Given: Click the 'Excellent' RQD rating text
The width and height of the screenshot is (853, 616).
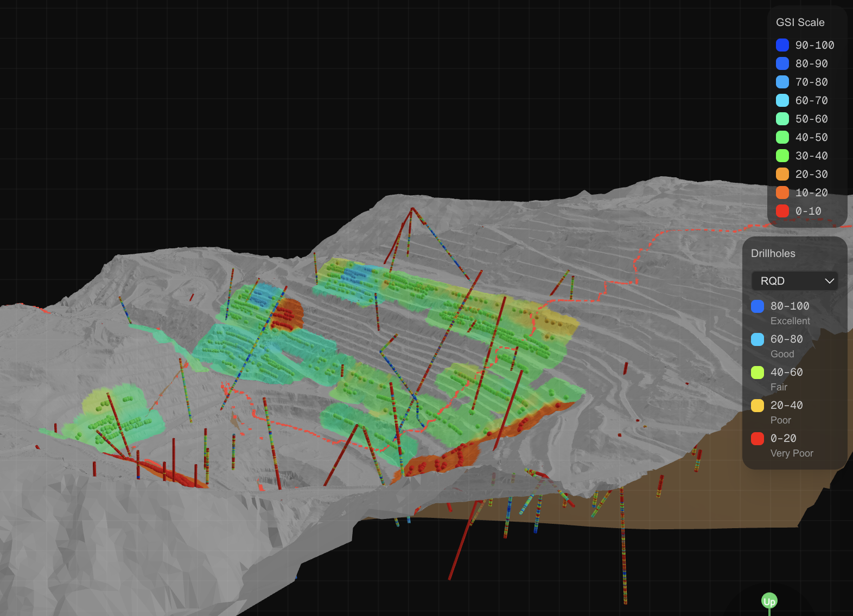Looking at the screenshot, I should click(790, 321).
